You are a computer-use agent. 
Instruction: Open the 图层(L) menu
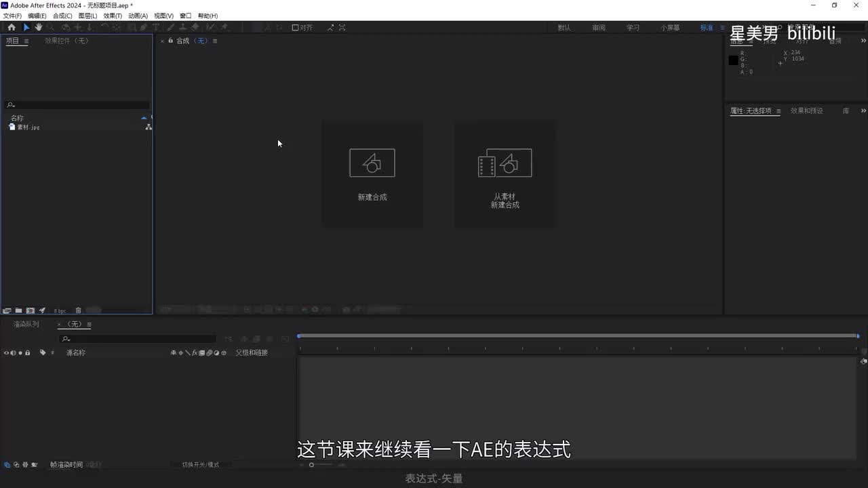click(87, 16)
